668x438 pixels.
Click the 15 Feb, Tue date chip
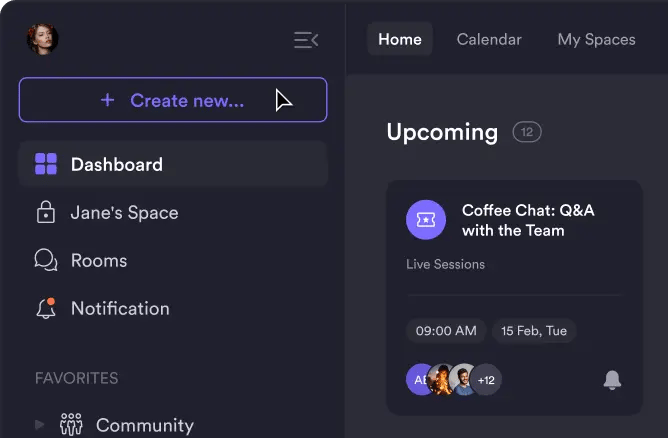534,331
